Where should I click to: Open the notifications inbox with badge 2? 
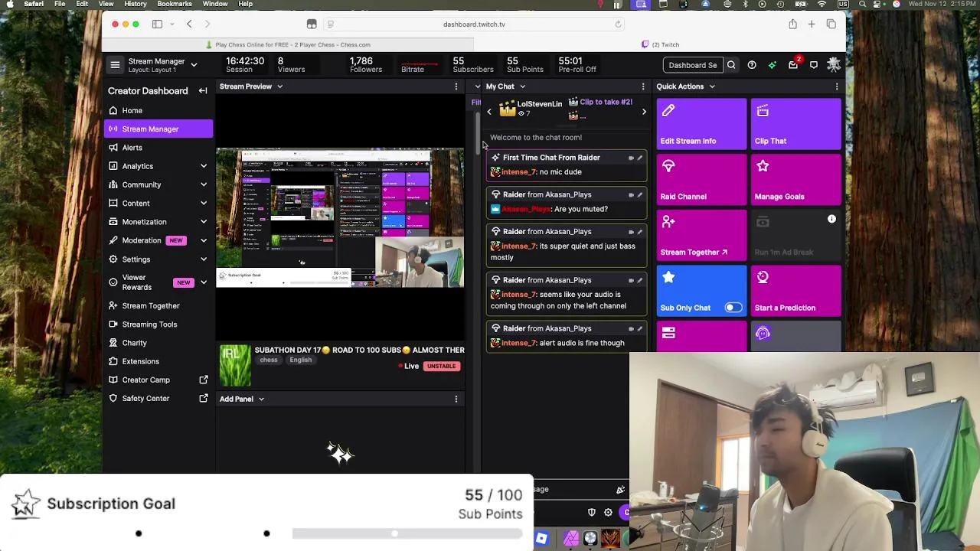coord(793,65)
